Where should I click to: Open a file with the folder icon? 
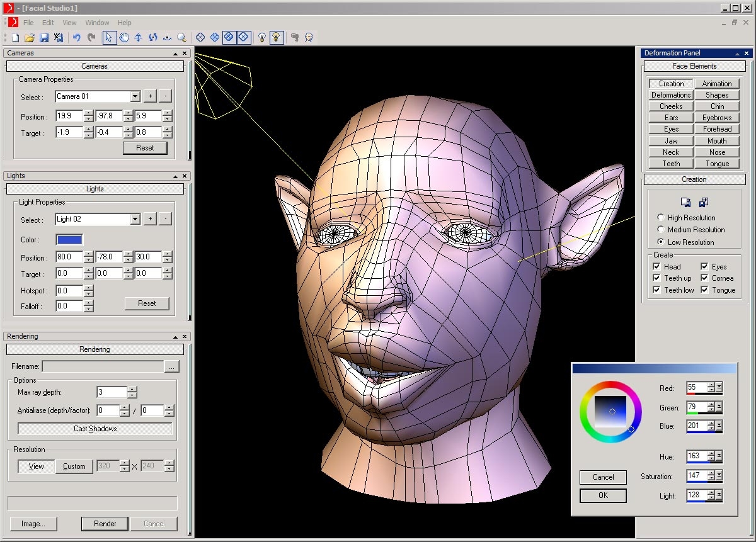tap(30, 38)
